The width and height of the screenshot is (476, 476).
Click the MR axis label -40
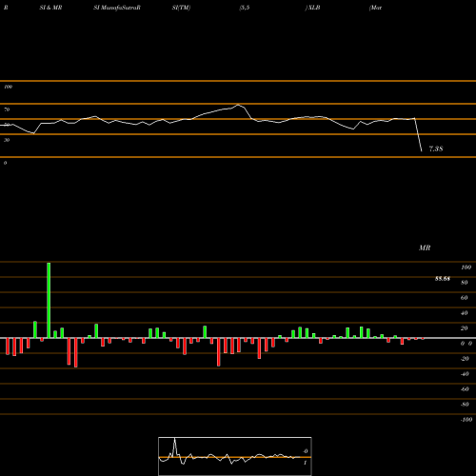coord(465,374)
